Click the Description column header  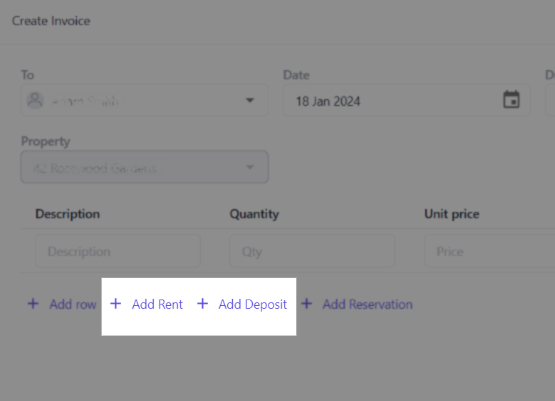click(67, 214)
